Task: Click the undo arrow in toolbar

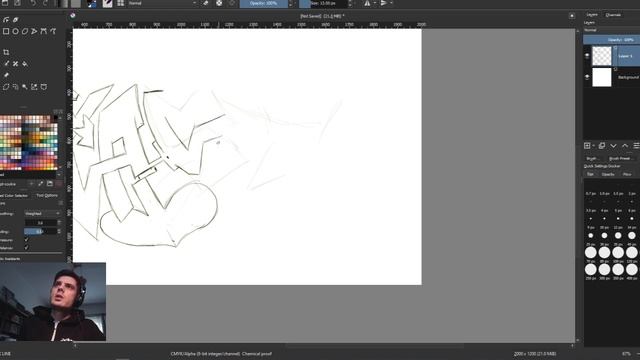Action: 33,3
